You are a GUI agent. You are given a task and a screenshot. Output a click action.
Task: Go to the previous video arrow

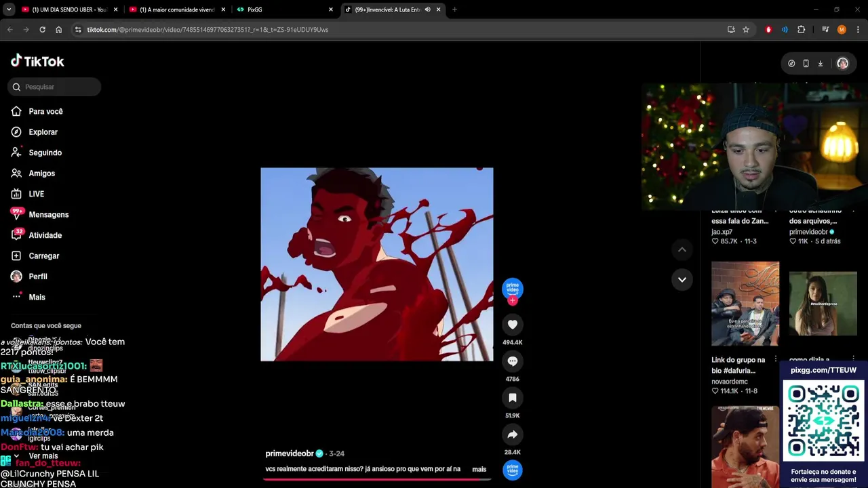pos(682,250)
